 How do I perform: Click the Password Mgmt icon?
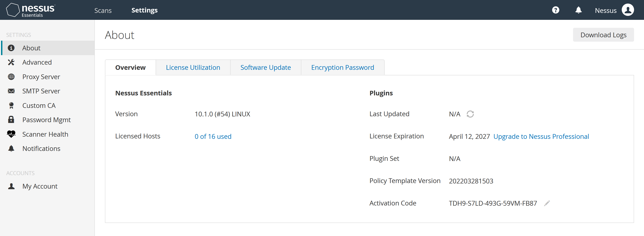11,120
